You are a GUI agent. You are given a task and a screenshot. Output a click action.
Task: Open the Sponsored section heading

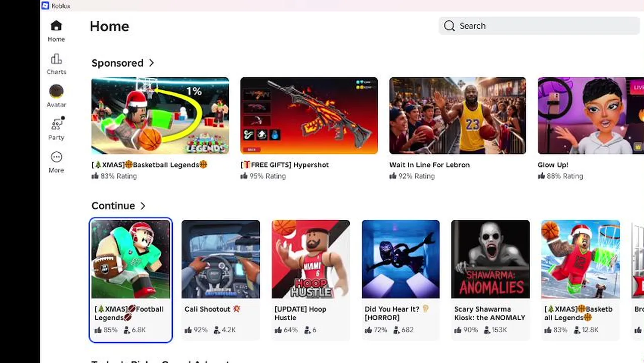coord(117,63)
